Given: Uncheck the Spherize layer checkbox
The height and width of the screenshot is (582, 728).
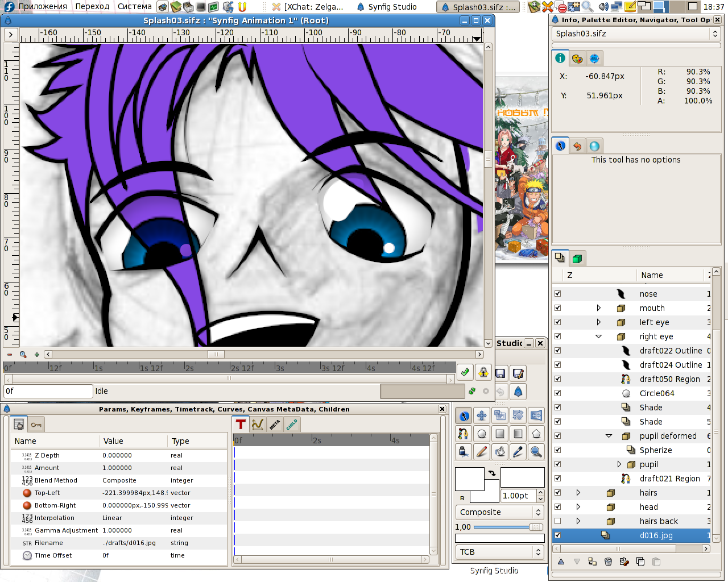Looking at the screenshot, I should point(557,450).
